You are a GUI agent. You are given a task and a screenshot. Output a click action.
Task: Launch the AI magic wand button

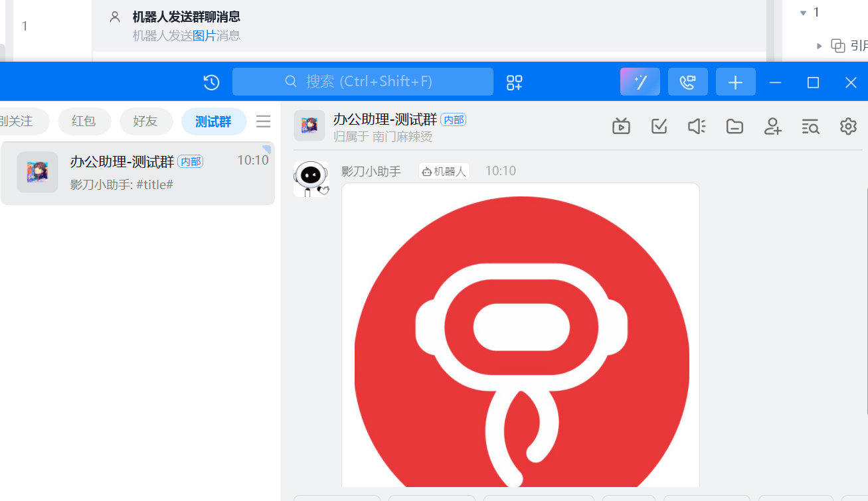[x=640, y=82]
